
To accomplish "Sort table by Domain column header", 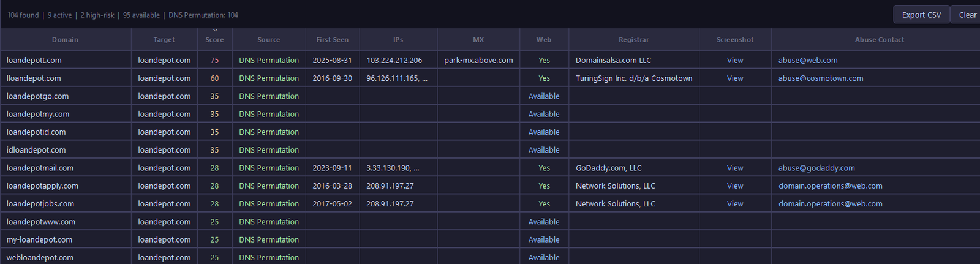I will pyautogui.click(x=65, y=39).
